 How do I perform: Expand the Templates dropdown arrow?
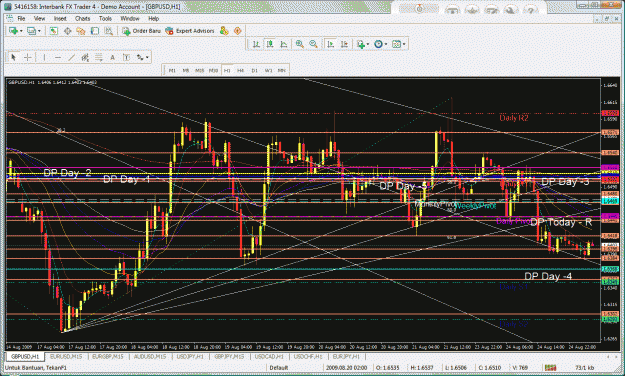[x=404, y=45]
